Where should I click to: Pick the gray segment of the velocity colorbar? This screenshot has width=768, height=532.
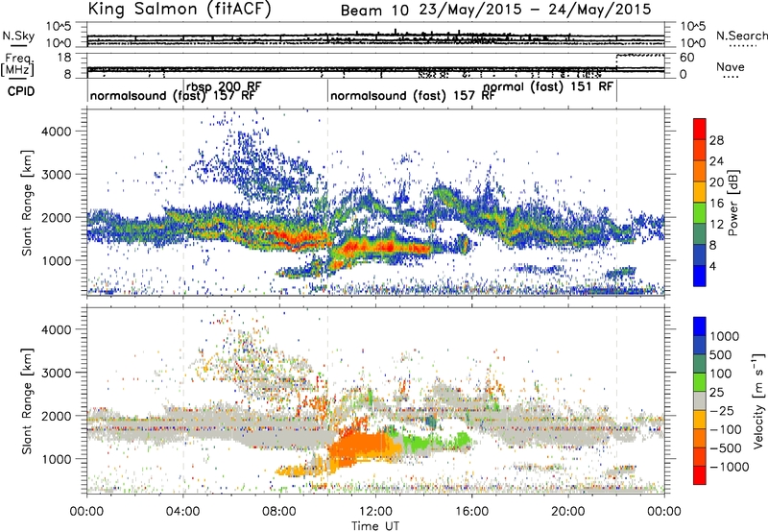(700, 400)
